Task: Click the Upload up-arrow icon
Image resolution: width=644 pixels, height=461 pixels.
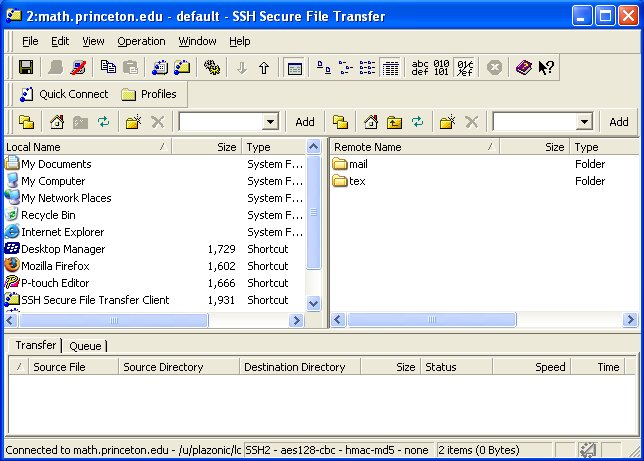Action: point(264,67)
